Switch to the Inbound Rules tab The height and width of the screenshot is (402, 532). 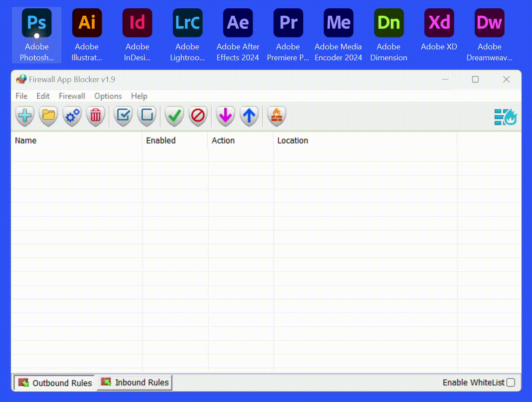point(135,382)
